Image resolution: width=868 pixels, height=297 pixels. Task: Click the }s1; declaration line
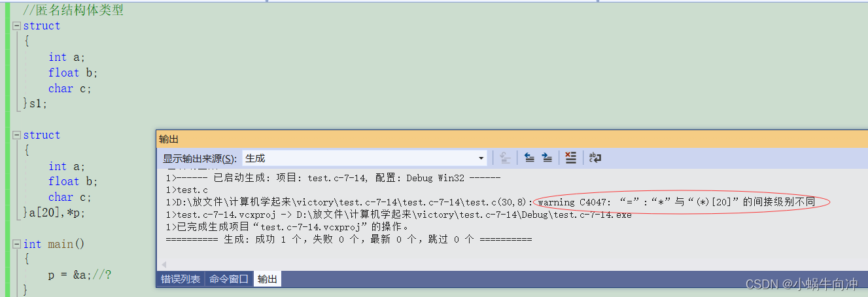point(35,103)
